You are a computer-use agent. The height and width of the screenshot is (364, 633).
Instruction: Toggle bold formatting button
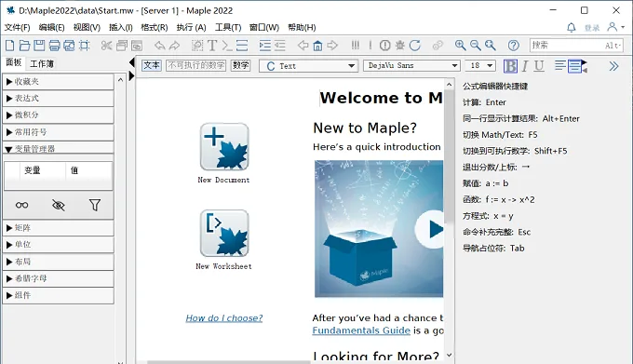[510, 66]
